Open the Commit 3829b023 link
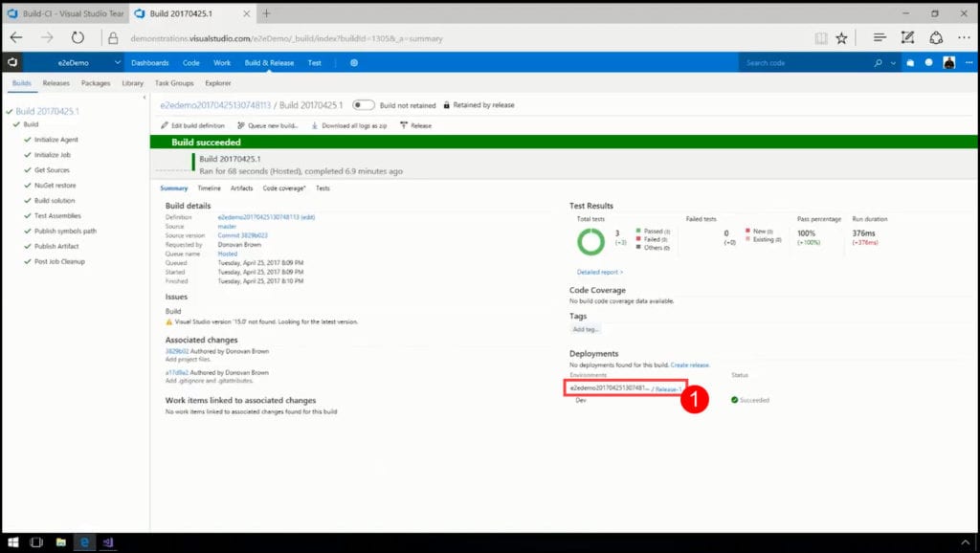This screenshot has height=553, width=980. [242, 235]
